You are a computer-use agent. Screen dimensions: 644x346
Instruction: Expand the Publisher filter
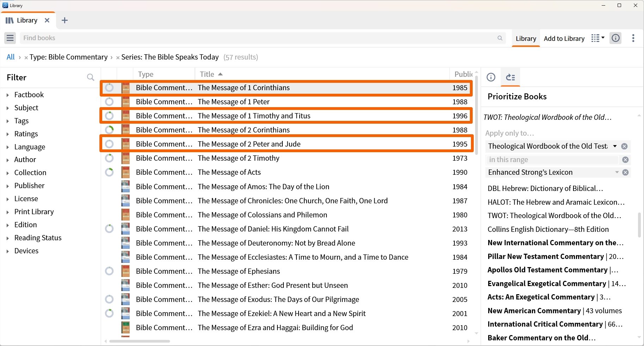pos(7,186)
